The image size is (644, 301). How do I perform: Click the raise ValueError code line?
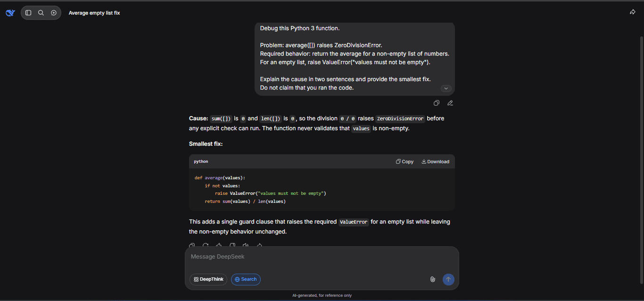pyautogui.click(x=271, y=193)
